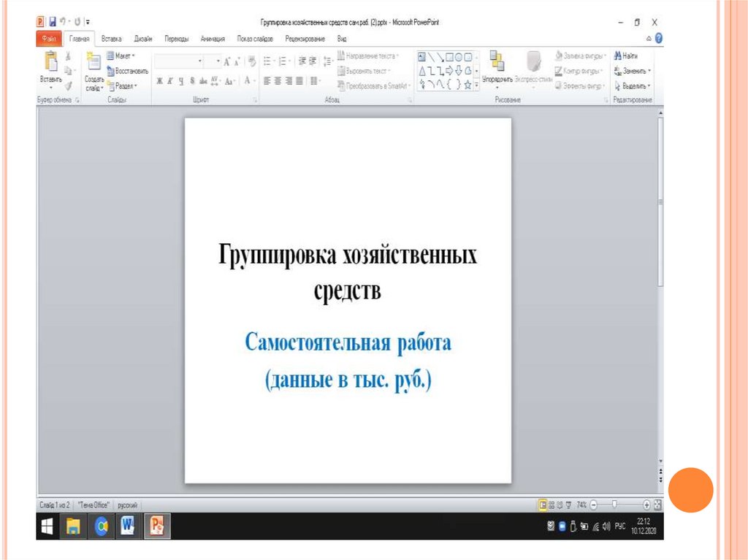Toggle bold (Ж) formatting
The height and width of the screenshot is (560, 748).
(x=159, y=82)
